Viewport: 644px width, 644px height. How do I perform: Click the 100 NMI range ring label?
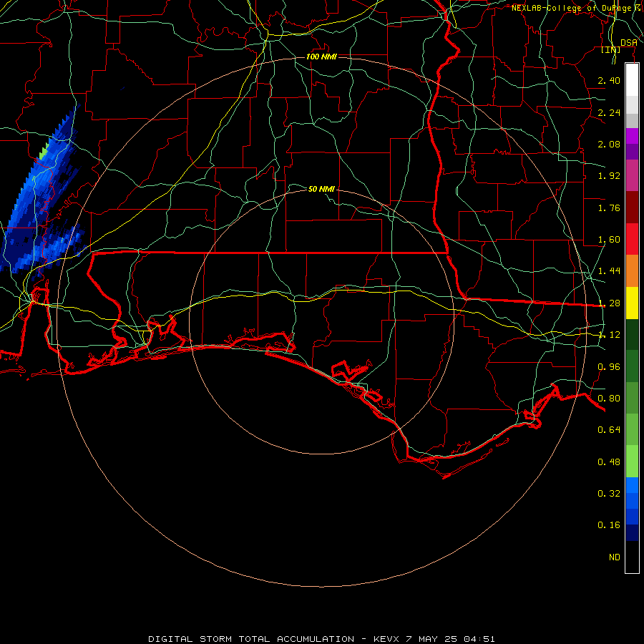click(321, 57)
